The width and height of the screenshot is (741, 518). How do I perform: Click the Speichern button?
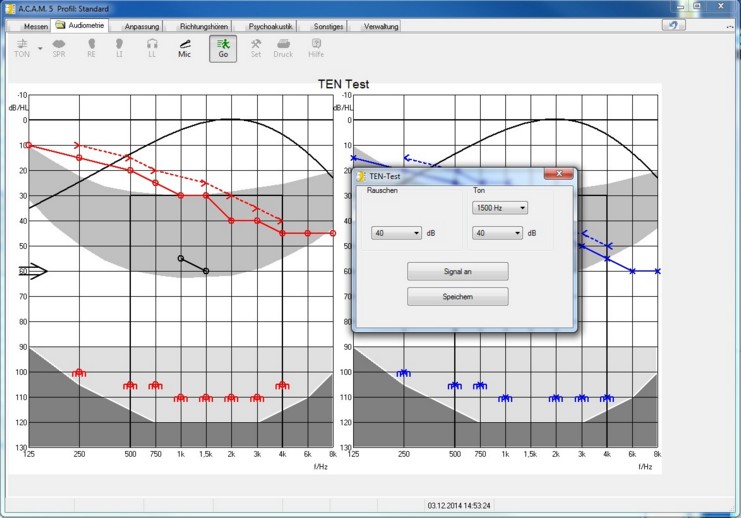tap(457, 296)
